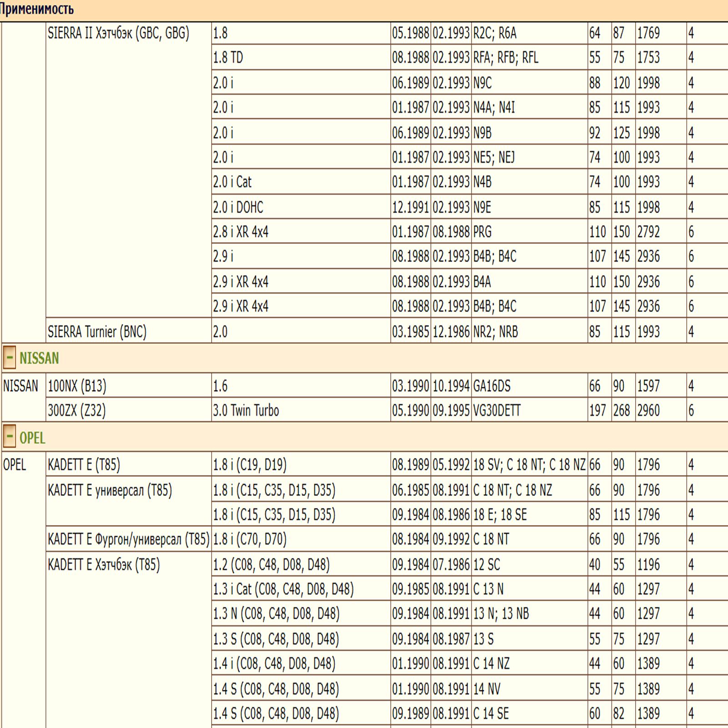The image size is (728, 728).
Task: Click the 2.8 i XR 4x4 modification cell
Action: coord(241,232)
